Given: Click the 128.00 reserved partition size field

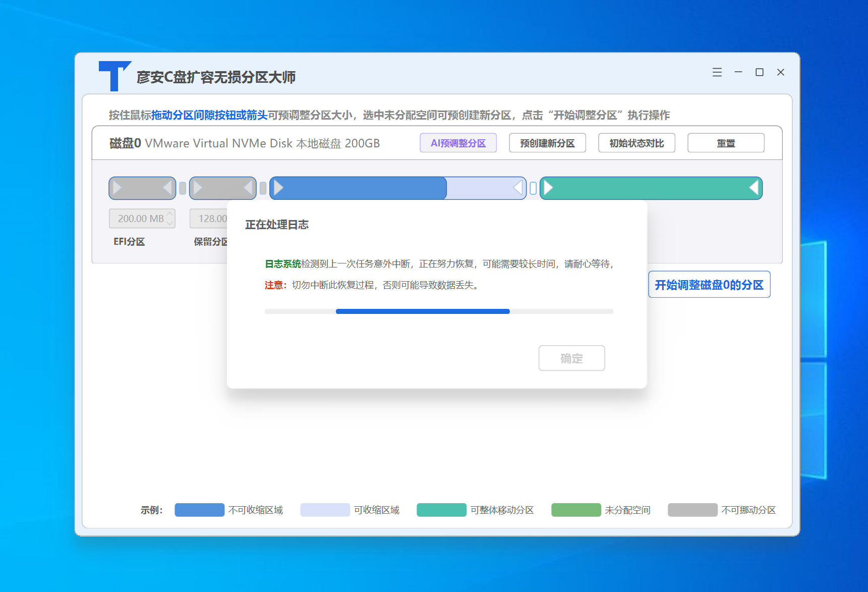Looking at the screenshot, I should coord(209,219).
